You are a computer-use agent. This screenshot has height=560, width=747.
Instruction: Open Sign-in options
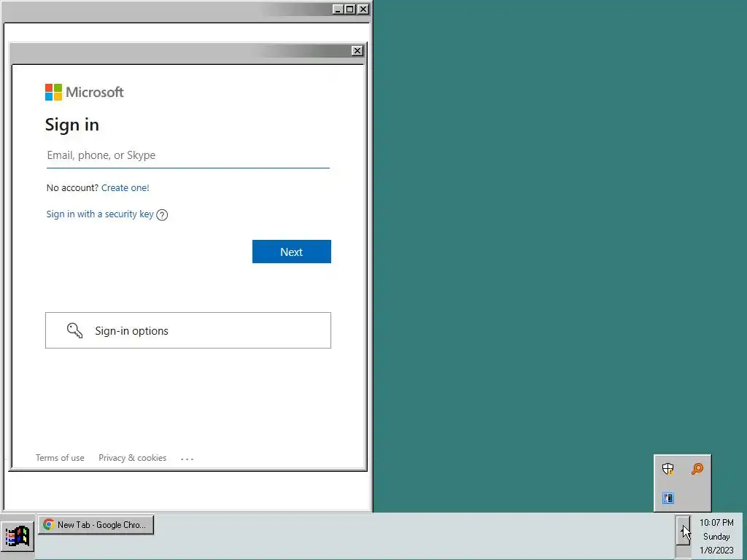pyautogui.click(x=188, y=330)
